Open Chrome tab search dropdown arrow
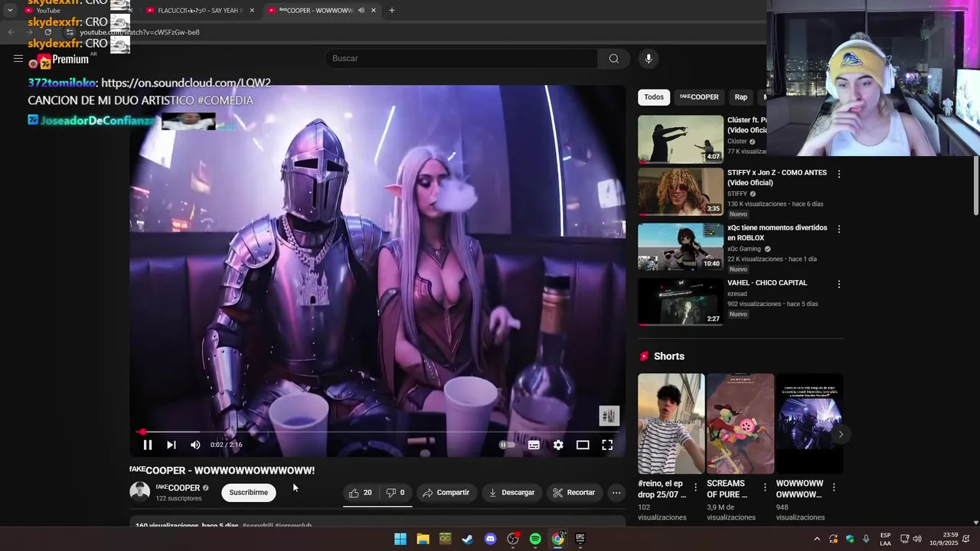Screen dimensions: 980x551 10,11
